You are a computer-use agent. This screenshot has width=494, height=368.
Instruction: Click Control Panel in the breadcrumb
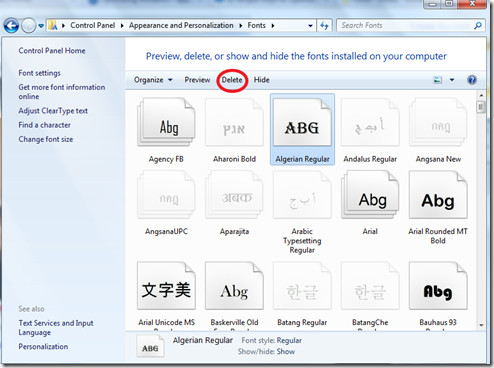pyautogui.click(x=92, y=25)
